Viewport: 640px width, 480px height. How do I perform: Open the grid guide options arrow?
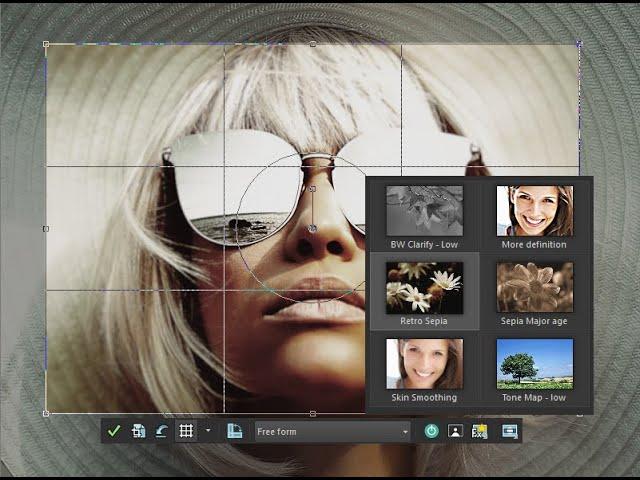[x=208, y=430]
